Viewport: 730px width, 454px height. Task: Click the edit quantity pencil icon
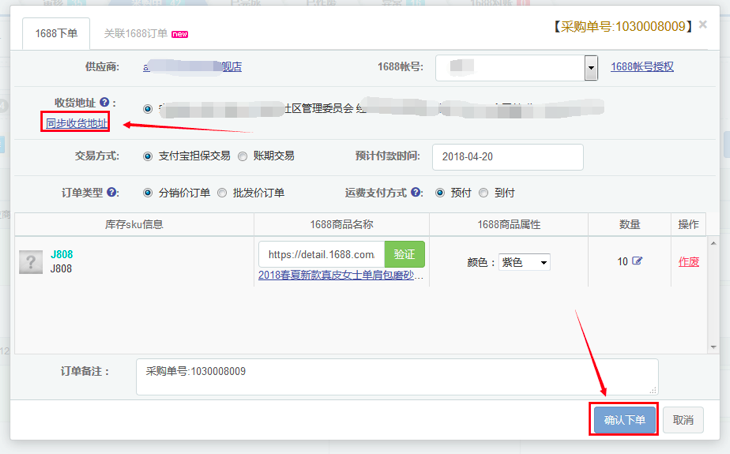coord(637,262)
